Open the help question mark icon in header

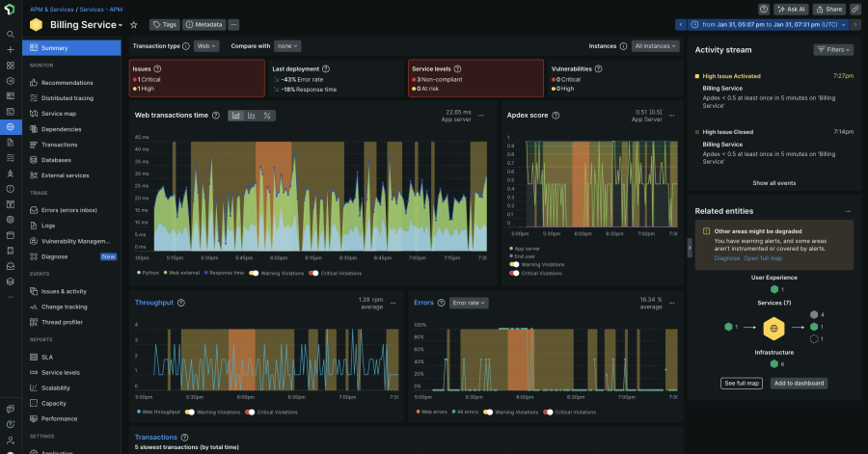[x=763, y=9]
